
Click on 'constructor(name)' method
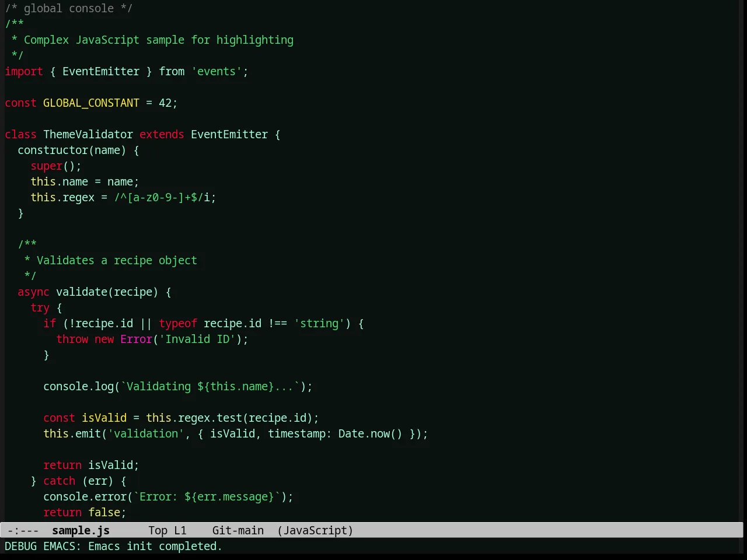pyautogui.click(x=72, y=150)
